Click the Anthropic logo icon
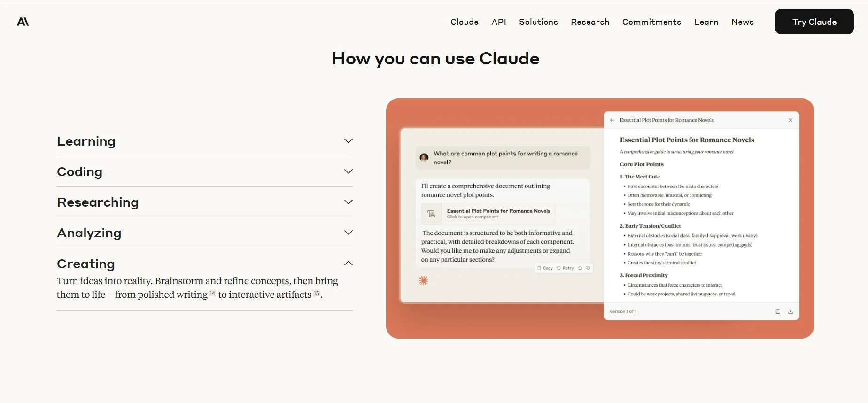The height and width of the screenshot is (403, 868). point(23,22)
